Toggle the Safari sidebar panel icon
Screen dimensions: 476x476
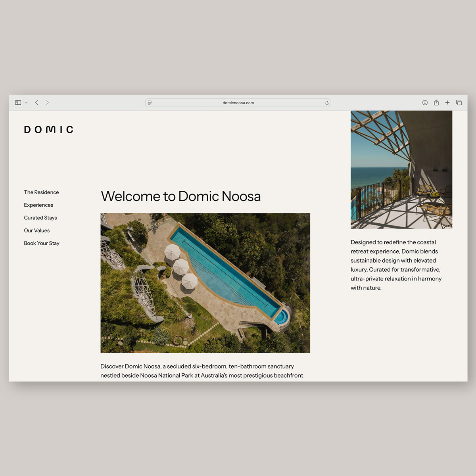[x=18, y=103]
